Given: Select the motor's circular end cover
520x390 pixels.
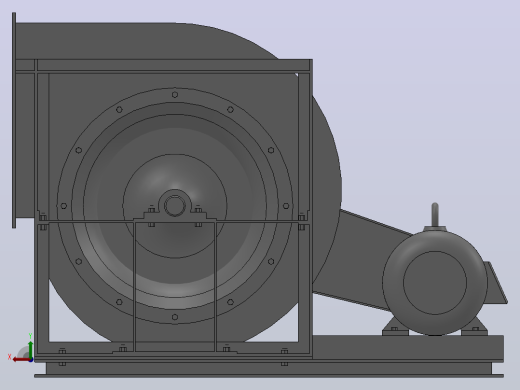Looking at the screenshot, I should 435,283.
